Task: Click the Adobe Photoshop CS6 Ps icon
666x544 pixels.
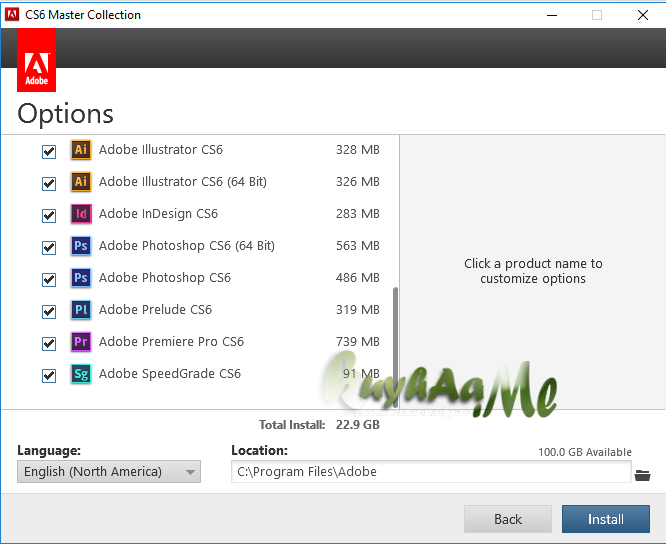Action: pyautogui.click(x=81, y=278)
